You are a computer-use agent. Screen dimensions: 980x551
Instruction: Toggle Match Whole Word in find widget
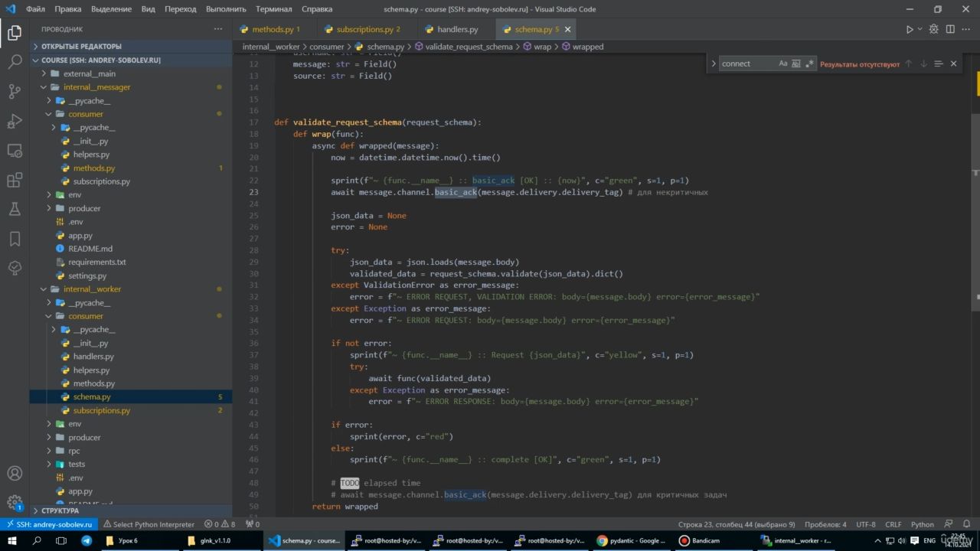coord(796,64)
